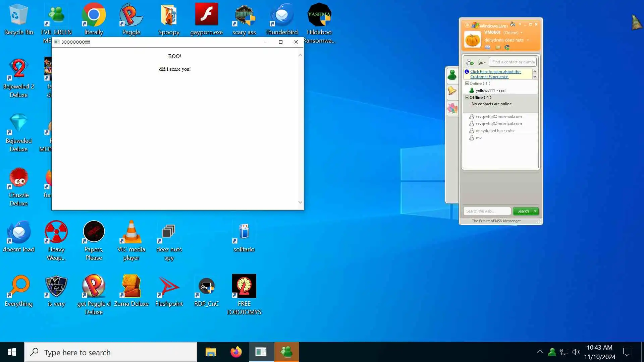Open the contact list view options dropdown
Viewport: 644px width, 362px height.
coord(482,62)
